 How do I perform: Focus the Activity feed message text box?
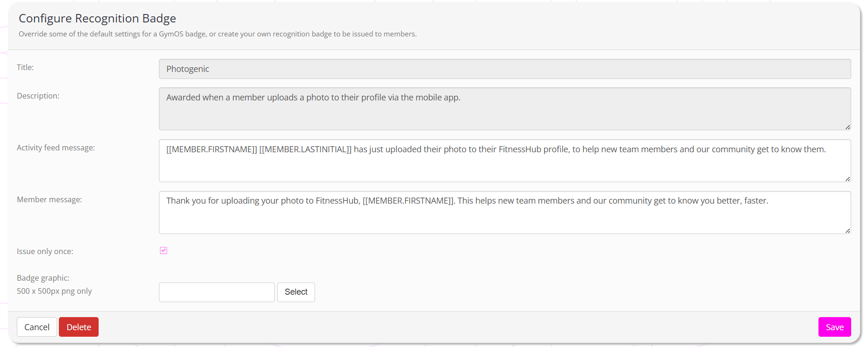pos(504,161)
